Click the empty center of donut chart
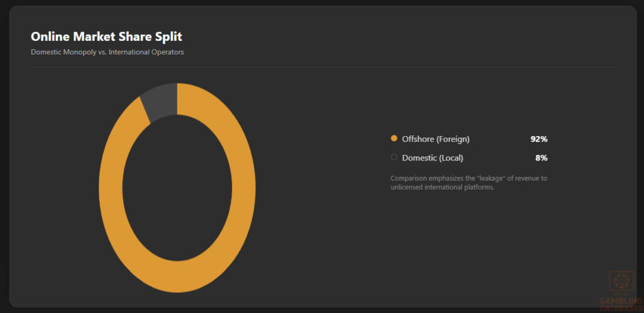 [x=177, y=188]
